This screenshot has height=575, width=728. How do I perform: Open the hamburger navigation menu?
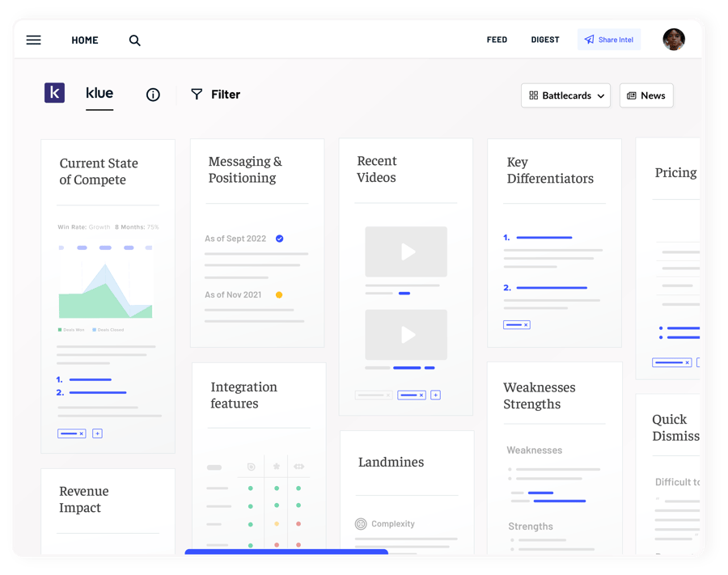(x=33, y=40)
